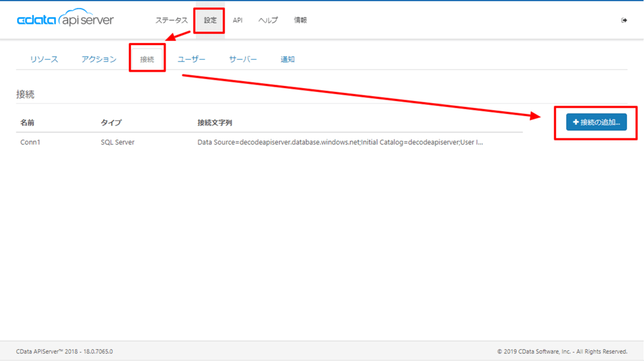Click the 接続文字列 column header
This screenshot has height=361, width=644.
pyautogui.click(x=215, y=122)
